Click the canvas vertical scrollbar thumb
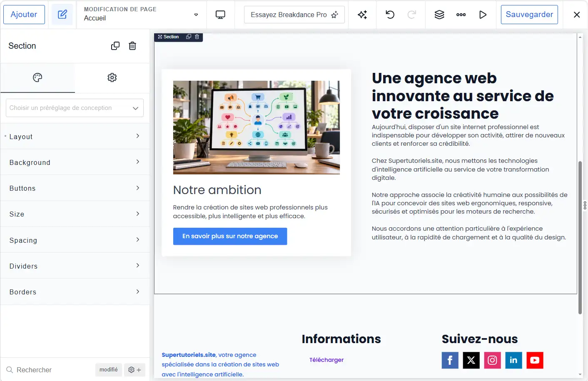The height and width of the screenshot is (381, 588). pyautogui.click(x=580, y=237)
